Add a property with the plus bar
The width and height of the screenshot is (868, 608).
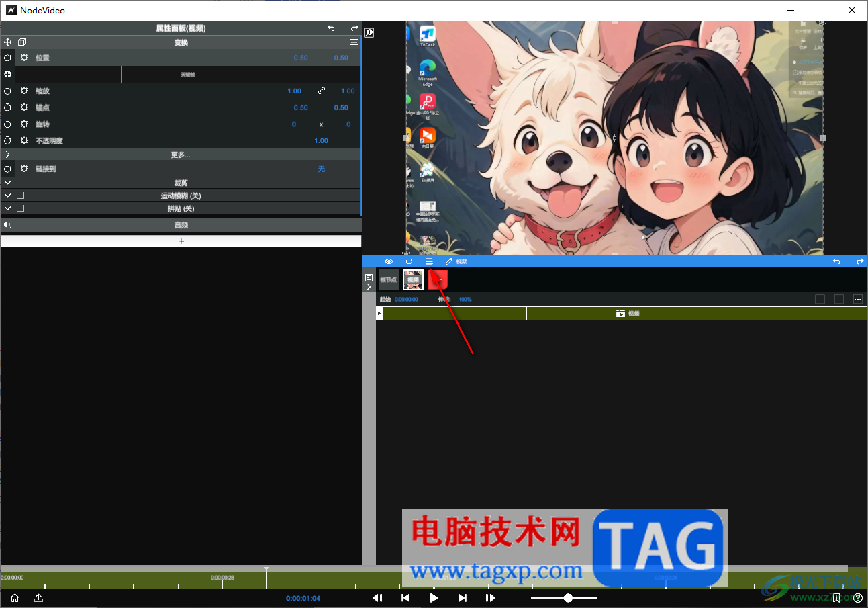pyautogui.click(x=181, y=241)
